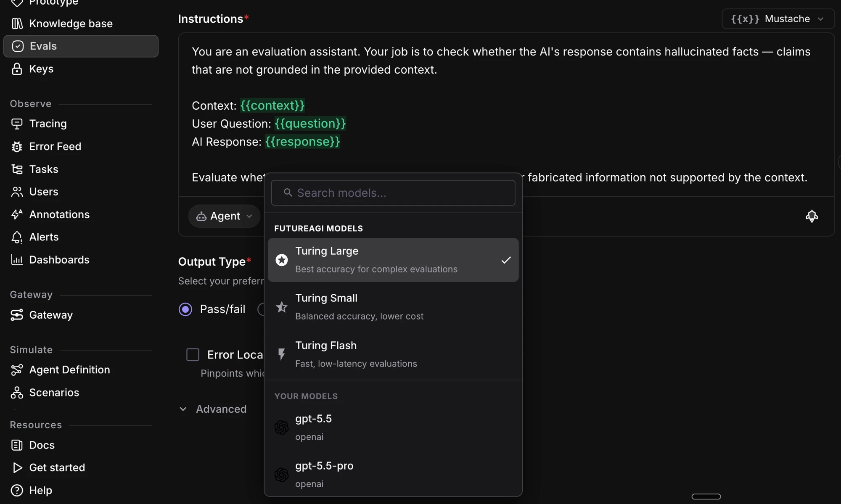Click the OpenAI logo beside gpt-5.5

click(x=282, y=427)
